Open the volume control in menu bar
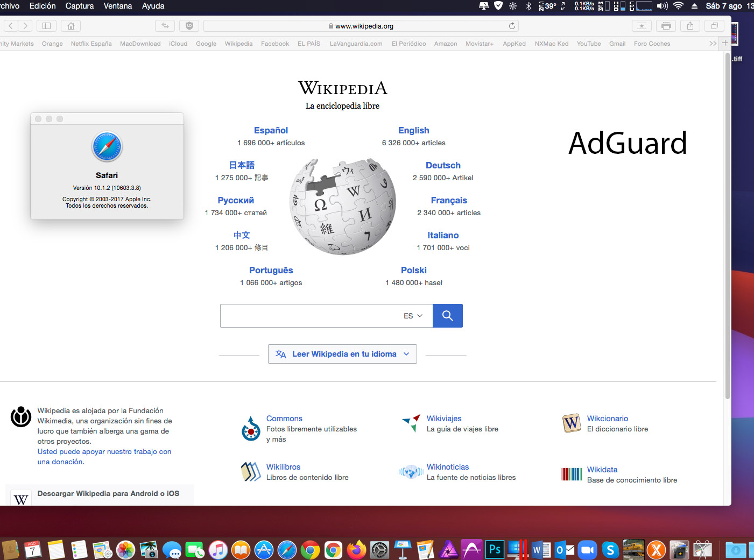This screenshot has width=754, height=560. 662,6
